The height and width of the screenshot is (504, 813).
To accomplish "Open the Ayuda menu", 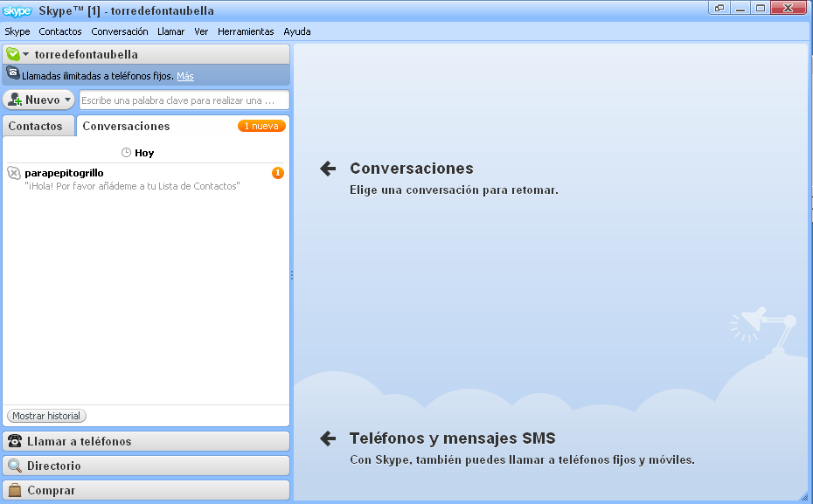I will tap(297, 31).
